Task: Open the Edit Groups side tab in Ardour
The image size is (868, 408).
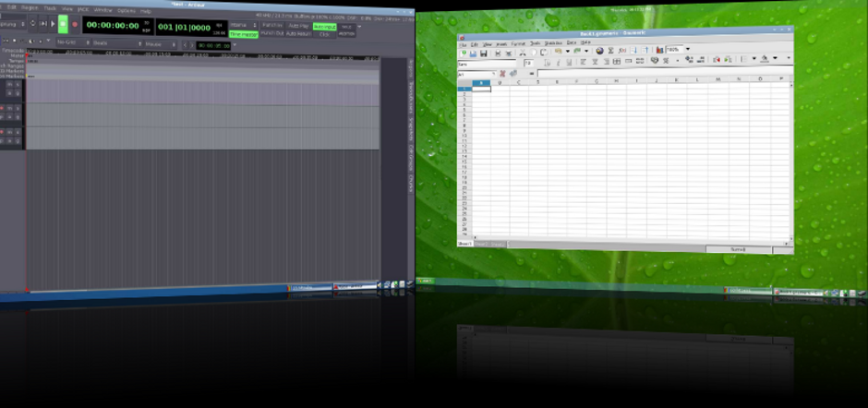Action: [411, 160]
